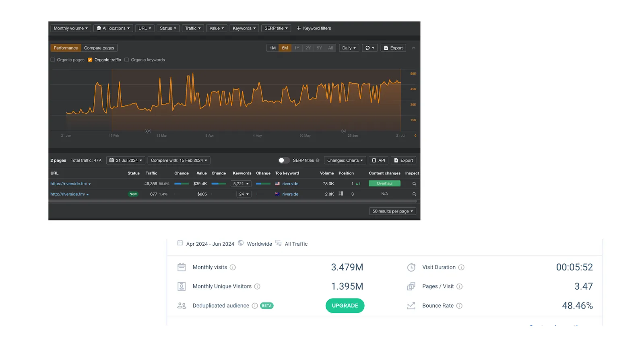Image resolution: width=644 pixels, height=362 pixels.
Task: Open the Compare with: 15 Feb 2024 dropdown
Action: point(179,160)
